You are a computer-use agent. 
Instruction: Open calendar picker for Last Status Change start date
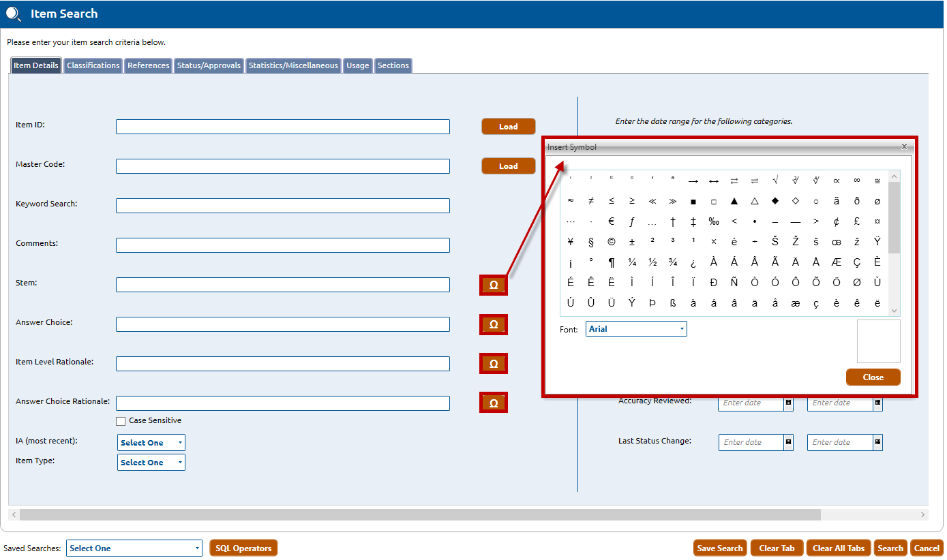[x=789, y=442]
